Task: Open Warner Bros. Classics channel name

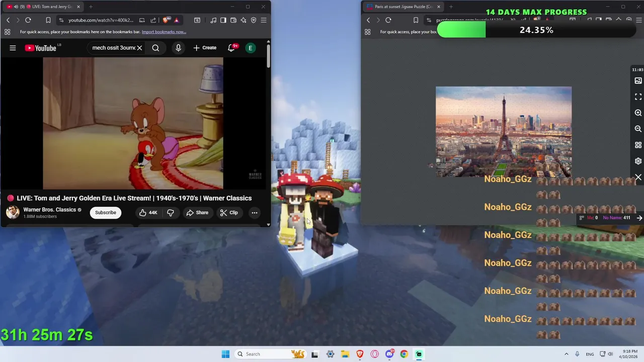Action: pyautogui.click(x=49, y=210)
